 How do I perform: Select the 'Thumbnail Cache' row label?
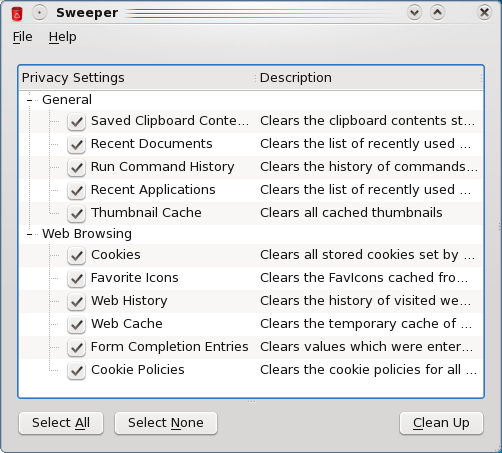pos(146,213)
